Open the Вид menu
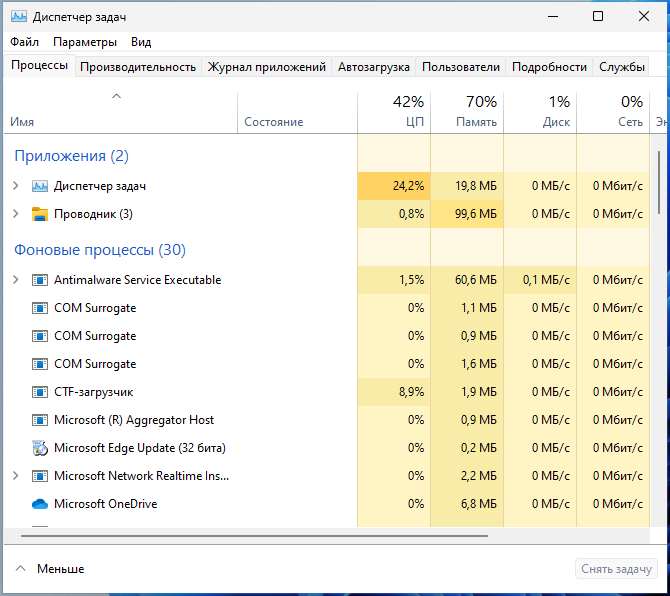 click(x=141, y=42)
